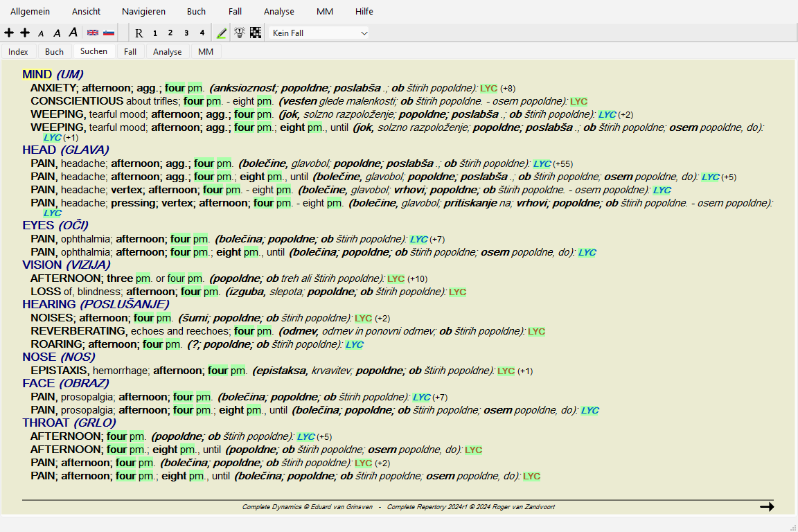Click the largest letter A font icon
798x532 pixels.
pyautogui.click(x=73, y=33)
